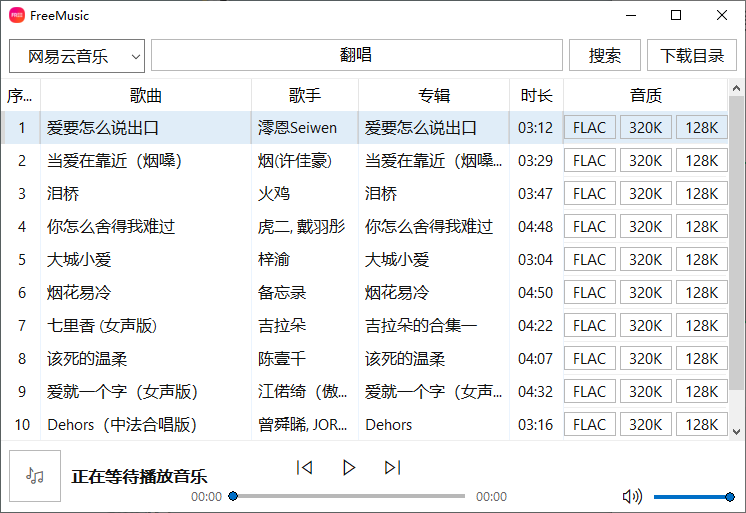Click the 正在等待播放音乐 status text

[x=139, y=476]
